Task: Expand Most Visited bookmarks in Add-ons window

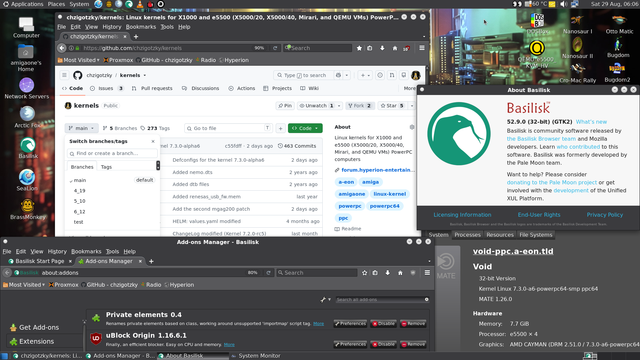Action: (24, 285)
